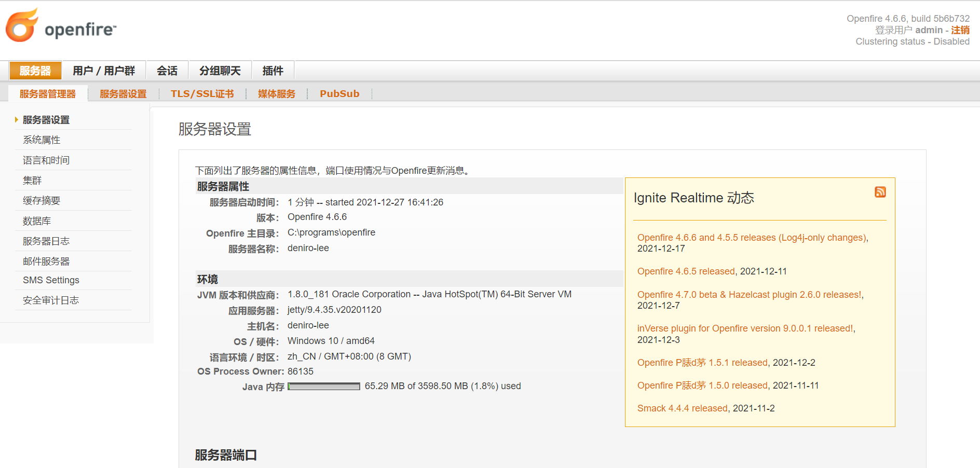The width and height of the screenshot is (980, 468).
Task: Open the 分组聊天 tab
Action: point(220,71)
